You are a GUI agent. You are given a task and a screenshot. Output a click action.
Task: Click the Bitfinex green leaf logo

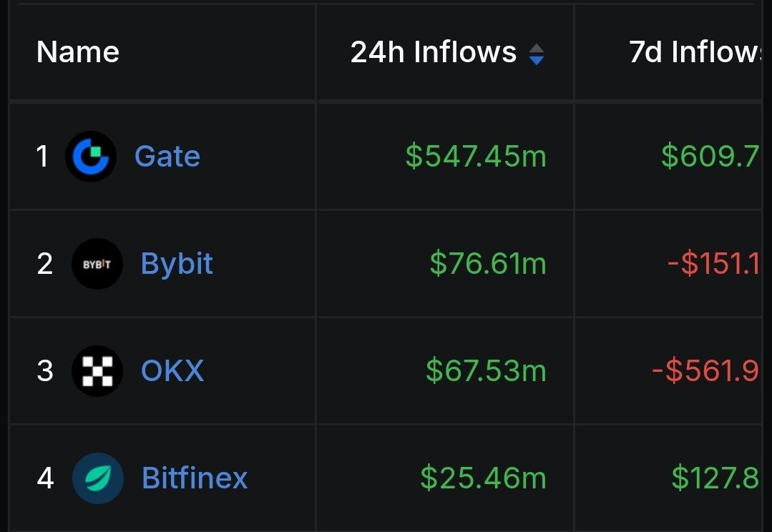pos(97,478)
